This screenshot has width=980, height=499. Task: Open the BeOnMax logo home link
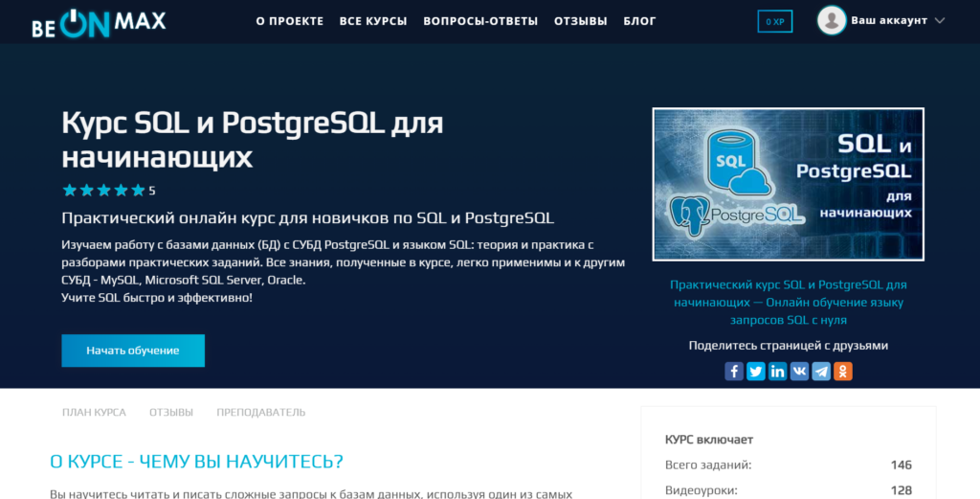point(99,23)
